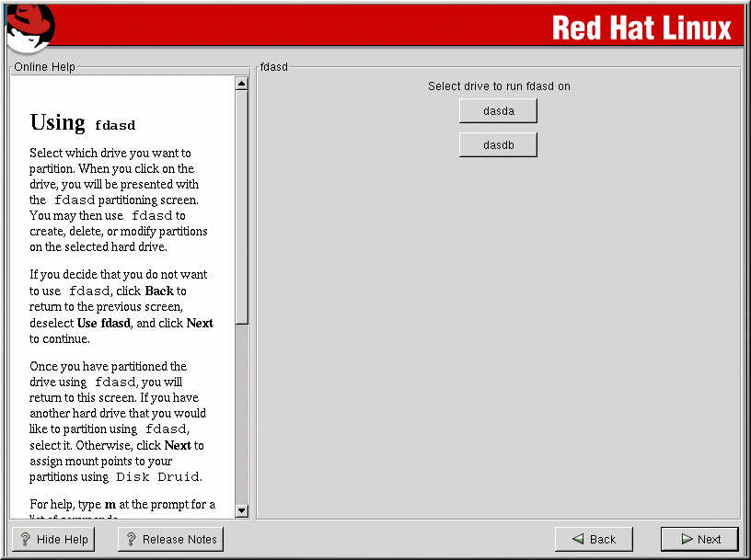
Task: Click the up arrow on the help scrollbar
Action: pyautogui.click(x=241, y=83)
